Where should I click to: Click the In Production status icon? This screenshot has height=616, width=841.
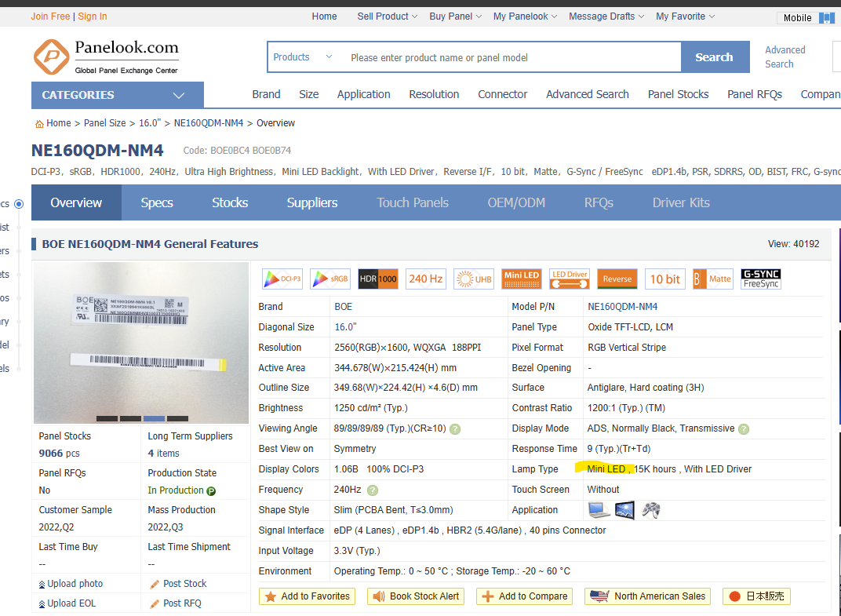point(211,491)
